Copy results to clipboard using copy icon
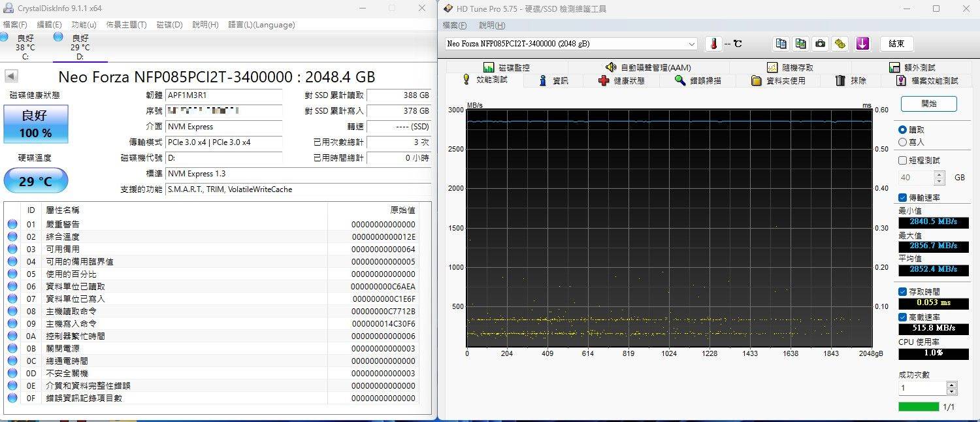This screenshot has height=422, width=980. click(781, 43)
